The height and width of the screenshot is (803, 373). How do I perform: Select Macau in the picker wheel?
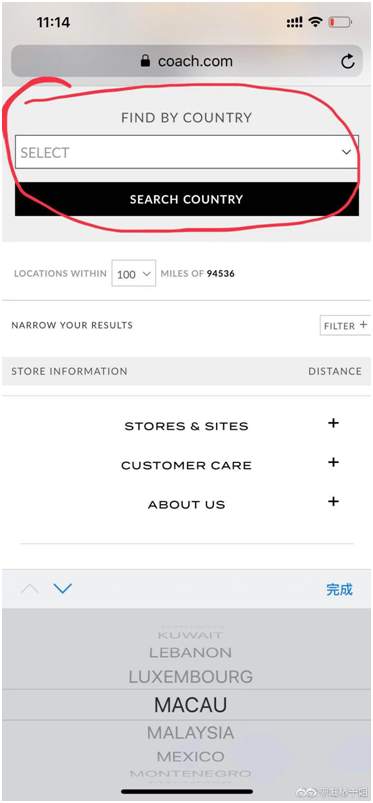coord(191,705)
